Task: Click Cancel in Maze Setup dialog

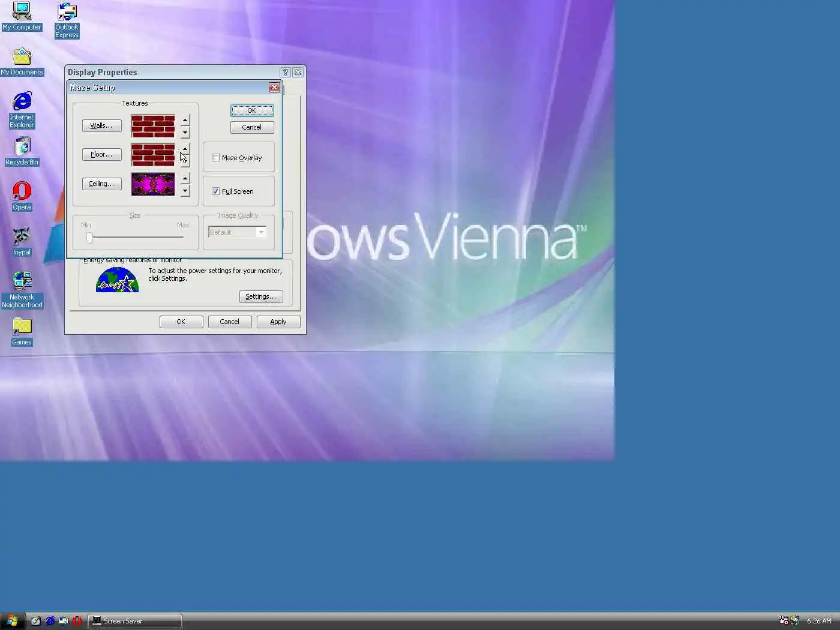Action: pos(252,127)
